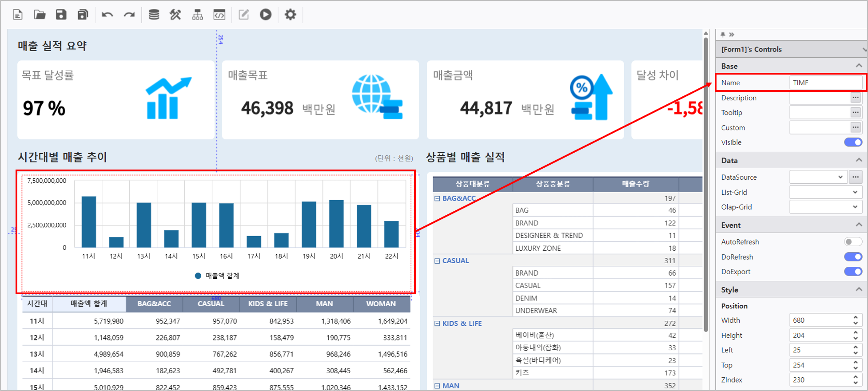Click the Tooltip ellipsis button

coord(855,113)
